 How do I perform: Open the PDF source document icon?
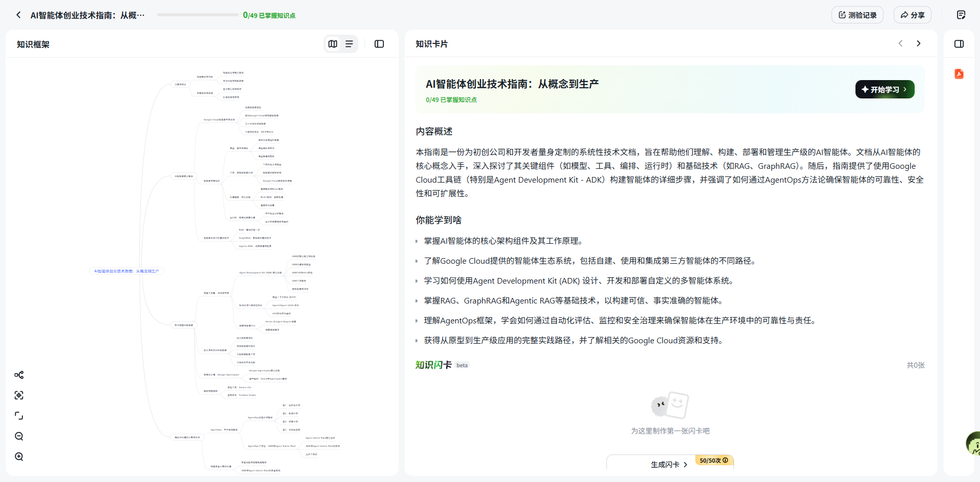tap(959, 74)
